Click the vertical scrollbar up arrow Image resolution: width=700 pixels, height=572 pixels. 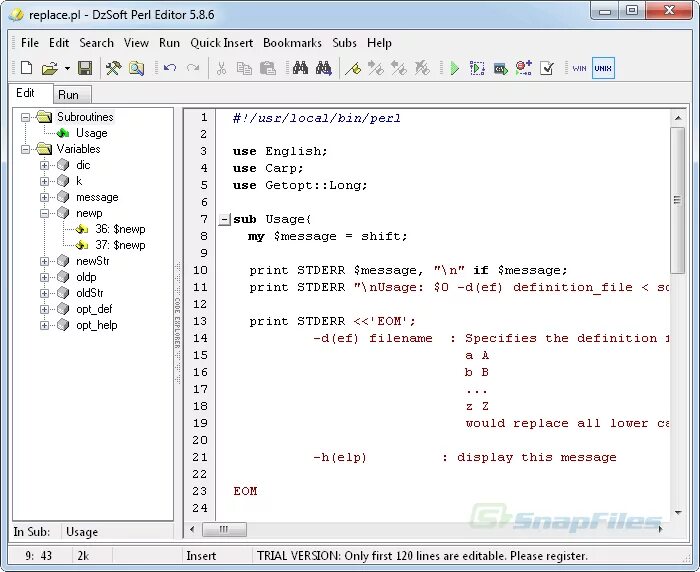click(678, 118)
